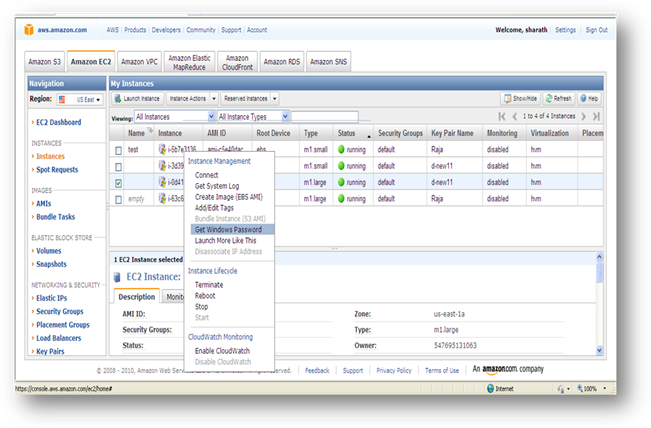Switch to the Amazon RDS tab
The height and width of the screenshot is (428, 651).
(281, 62)
